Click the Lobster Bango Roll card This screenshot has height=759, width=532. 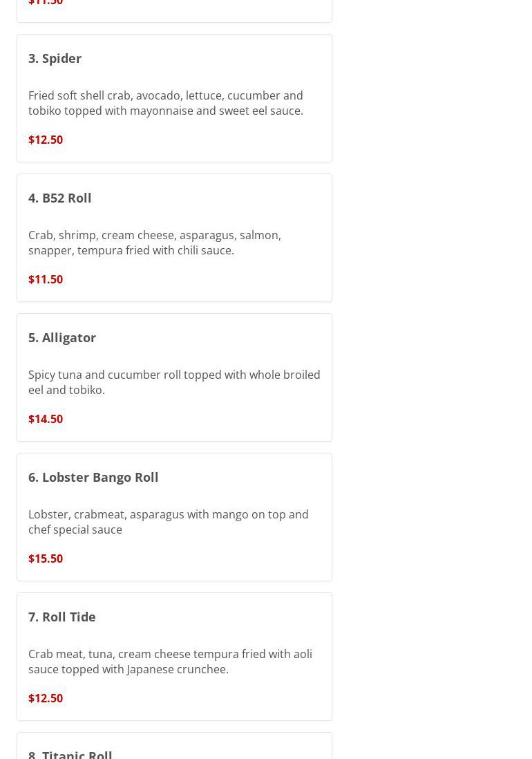tap(175, 517)
